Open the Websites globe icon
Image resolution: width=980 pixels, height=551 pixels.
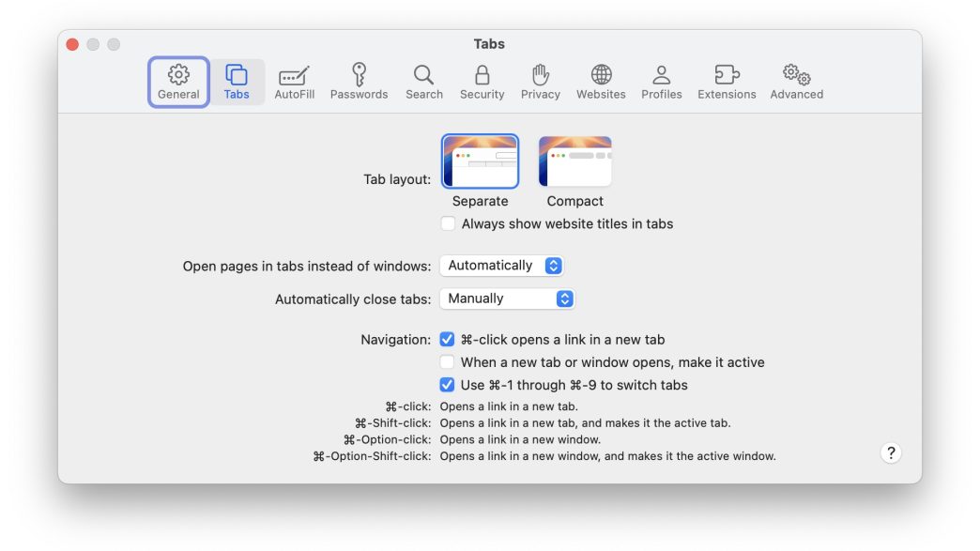point(601,75)
